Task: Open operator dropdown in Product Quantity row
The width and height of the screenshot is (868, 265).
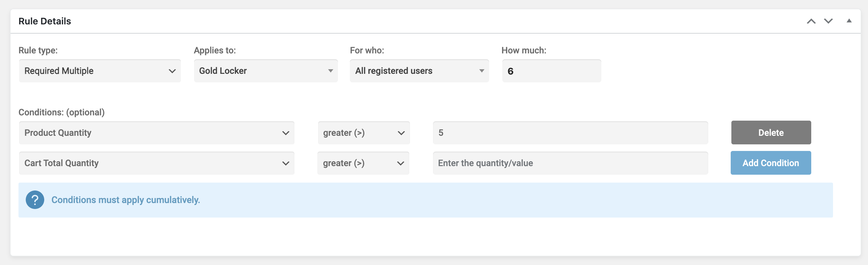Action: (x=364, y=133)
